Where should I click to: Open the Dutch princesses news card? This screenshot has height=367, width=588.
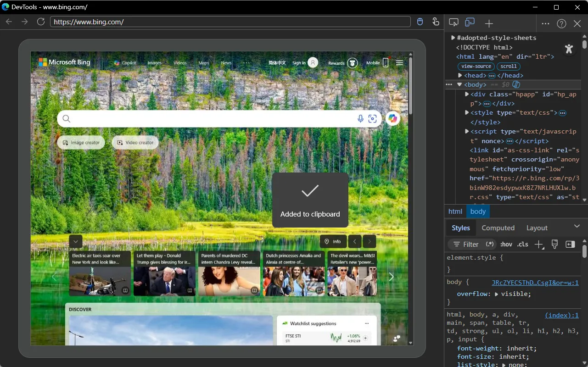click(x=294, y=273)
